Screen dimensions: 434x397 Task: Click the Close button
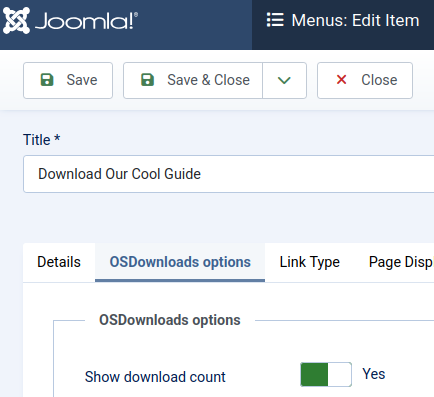click(x=365, y=80)
